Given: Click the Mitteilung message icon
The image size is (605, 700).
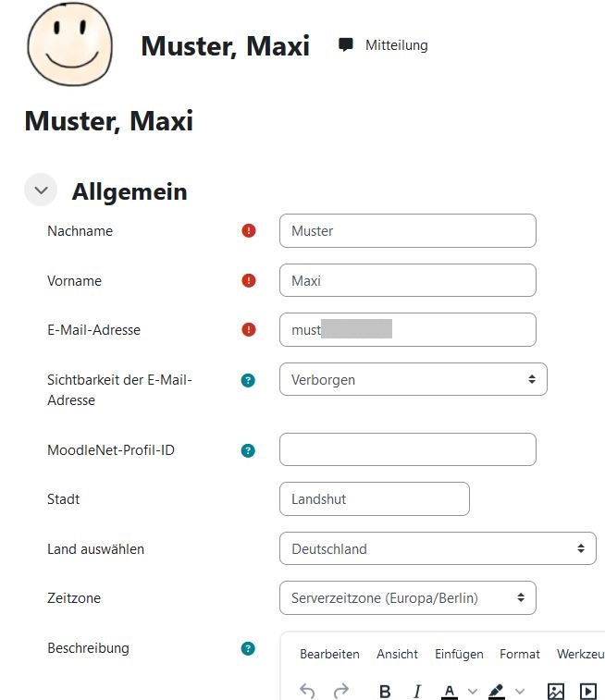Looking at the screenshot, I should (x=346, y=44).
